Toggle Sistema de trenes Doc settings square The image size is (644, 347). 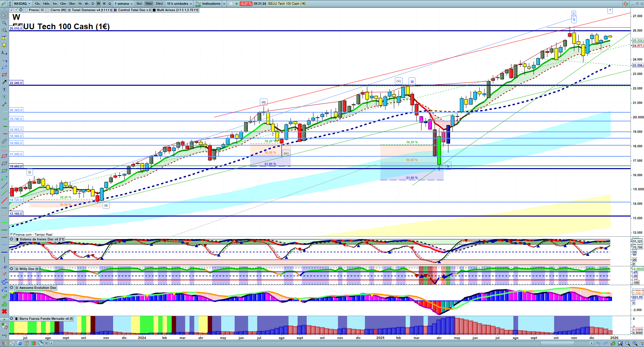pyautogui.click(x=17, y=239)
